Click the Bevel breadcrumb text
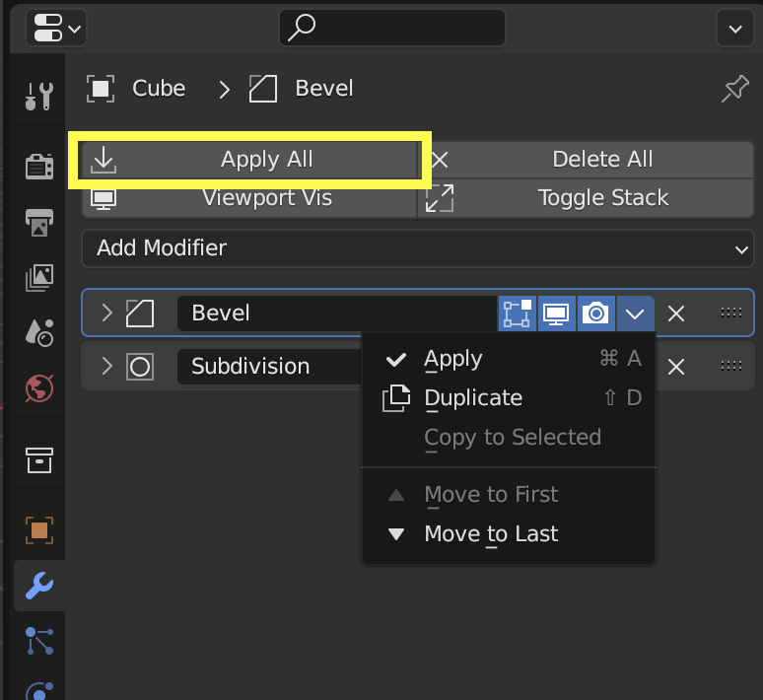Viewport: 763px width, 700px height. (324, 89)
